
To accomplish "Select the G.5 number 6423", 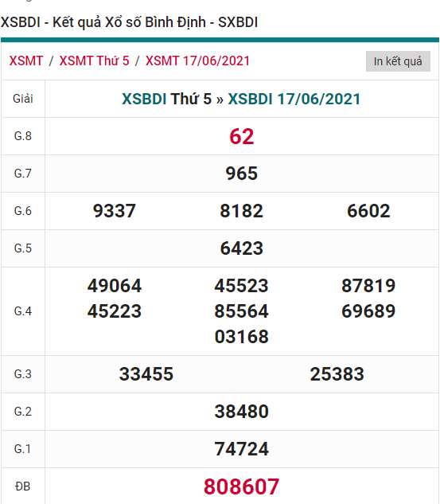I will point(242,248).
